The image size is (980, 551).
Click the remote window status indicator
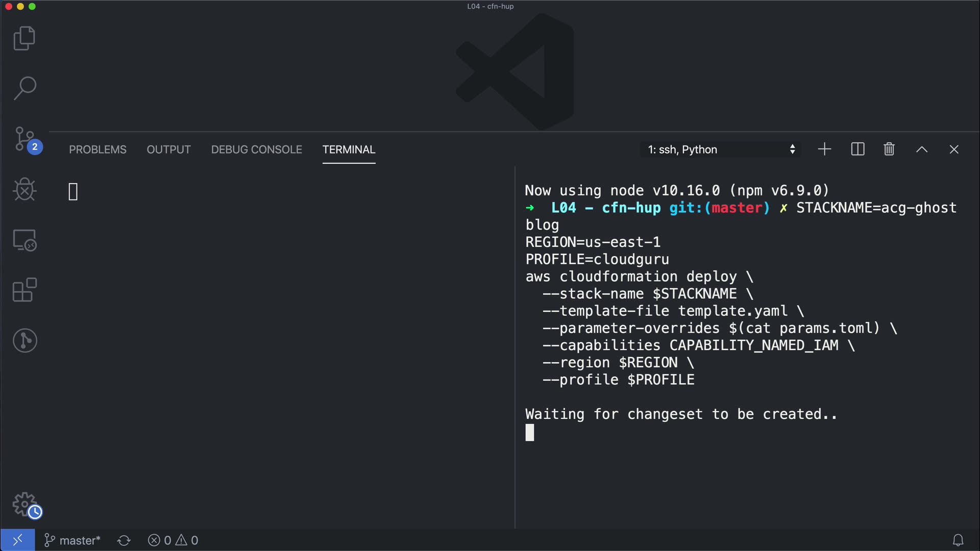pyautogui.click(x=17, y=540)
